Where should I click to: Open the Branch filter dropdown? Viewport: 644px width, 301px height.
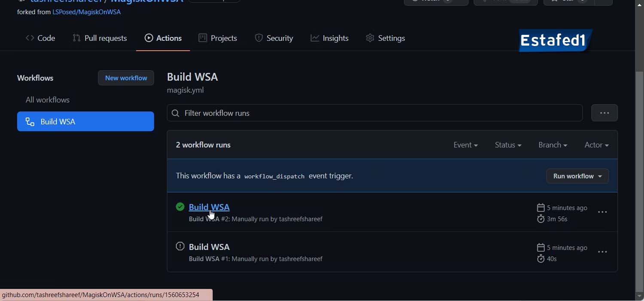[553, 145]
